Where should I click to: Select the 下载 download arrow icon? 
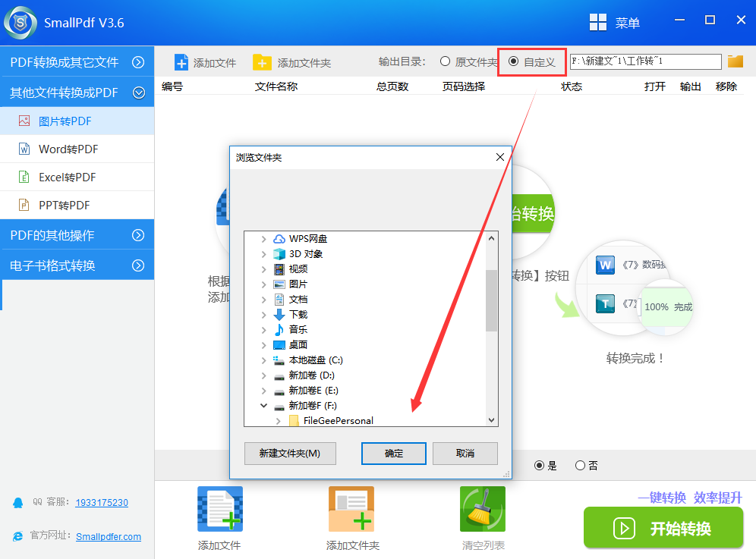(279, 315)
